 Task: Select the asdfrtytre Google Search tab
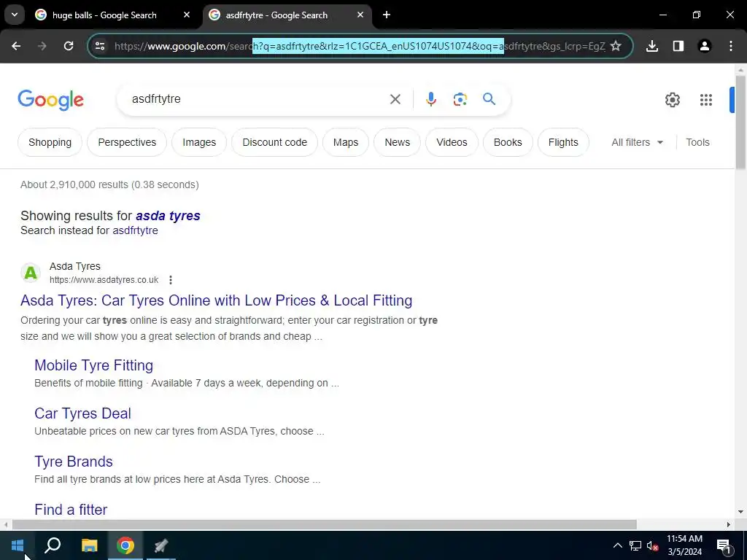click(276, 15)
